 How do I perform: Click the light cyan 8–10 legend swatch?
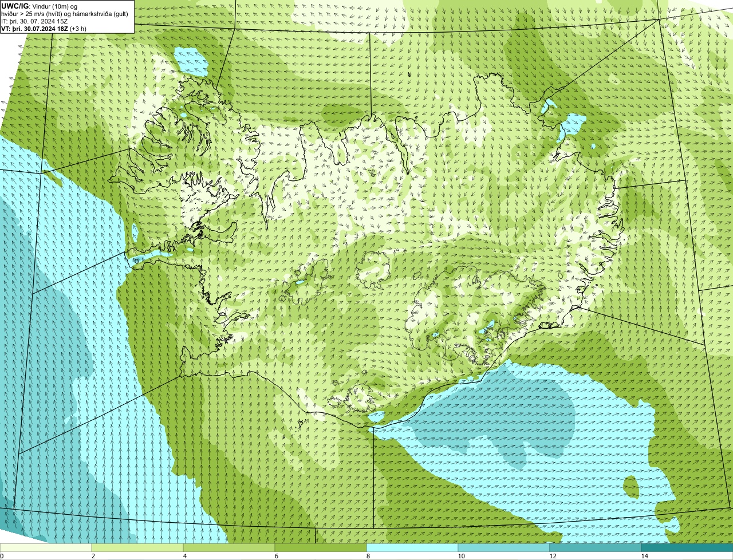point(412,547)
